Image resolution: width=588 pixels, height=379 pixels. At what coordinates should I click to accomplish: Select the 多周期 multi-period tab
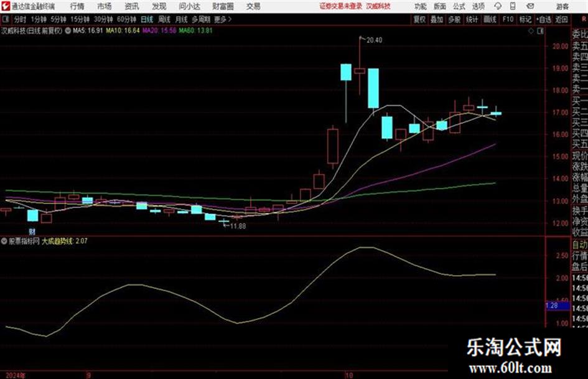click(x=201, y=19)
